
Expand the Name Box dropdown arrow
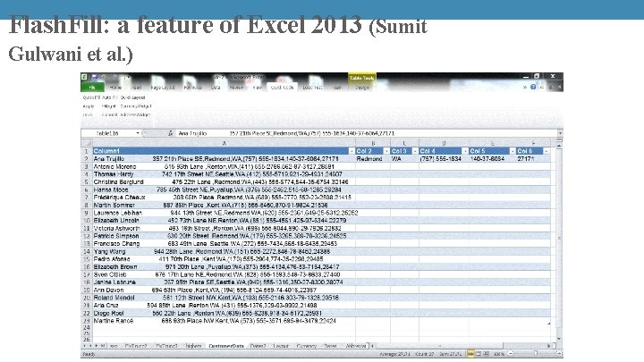(x=138, y=133)
